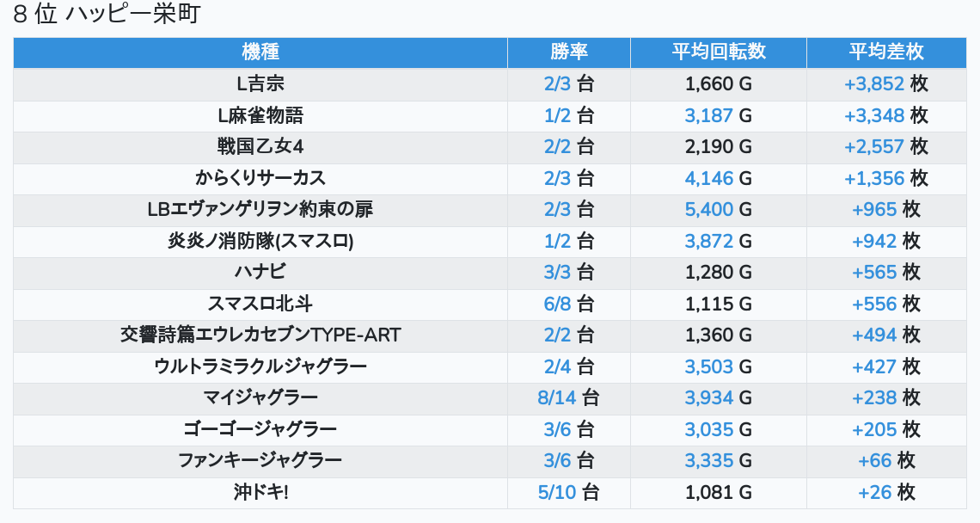
Task: Click the +942 枚 difference value
Action: tap(886, 241)
